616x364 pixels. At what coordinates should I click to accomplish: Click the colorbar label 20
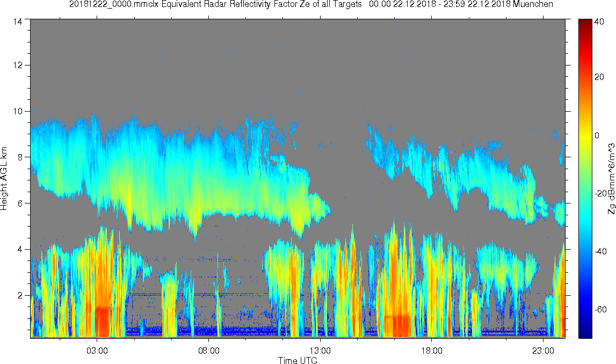pyautogui.click(x=599, y=77)
